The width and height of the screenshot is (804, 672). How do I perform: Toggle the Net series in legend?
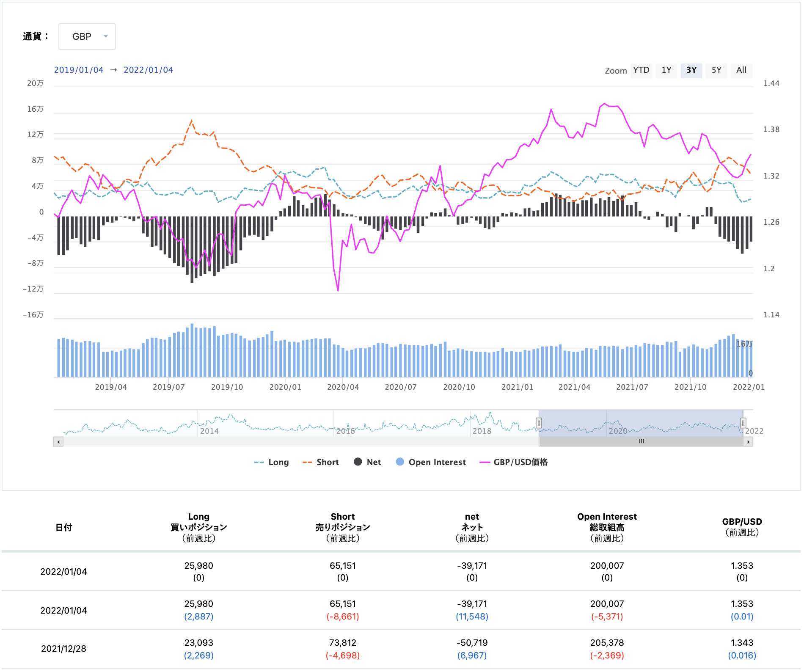tap(367, 462)
